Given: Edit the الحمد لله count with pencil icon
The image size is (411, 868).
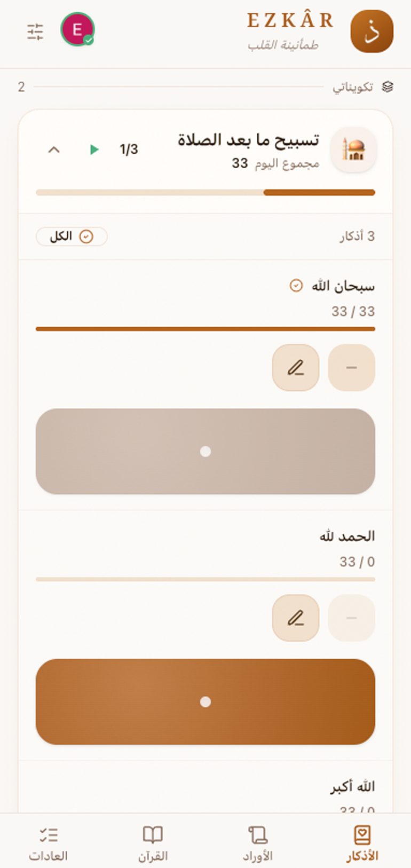Looking at the screenshot, I should pyautogui.click(x=296, y=618).
